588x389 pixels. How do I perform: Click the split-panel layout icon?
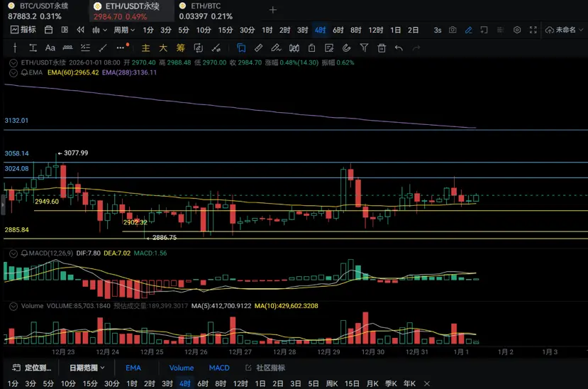65,30
